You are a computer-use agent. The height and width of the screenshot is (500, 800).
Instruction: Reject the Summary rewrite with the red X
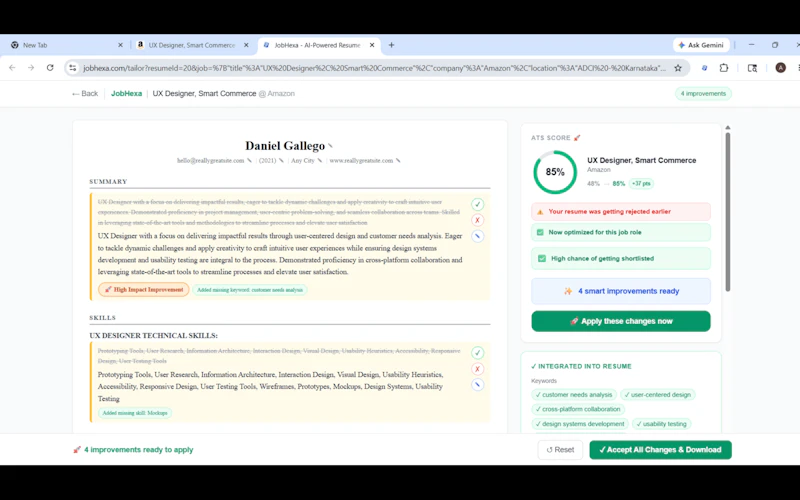click(477, 220)
